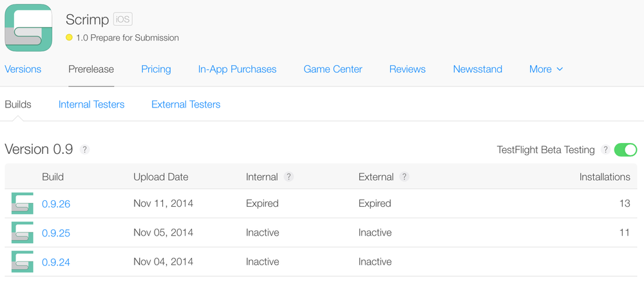Switch to External Testers sub-tab
This screenshot has height=284, width=644.
coord(186,104)
